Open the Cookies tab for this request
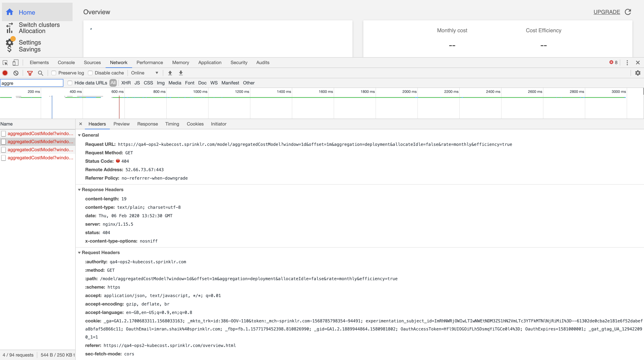Image resolution: width=644 pixels, height=360 pixels. 195,124
